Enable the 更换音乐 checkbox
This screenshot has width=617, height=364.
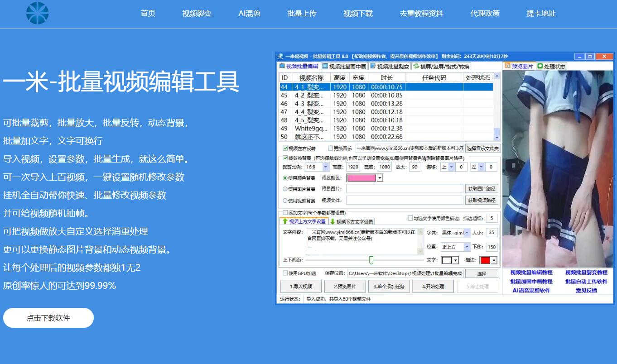[330, 148]
